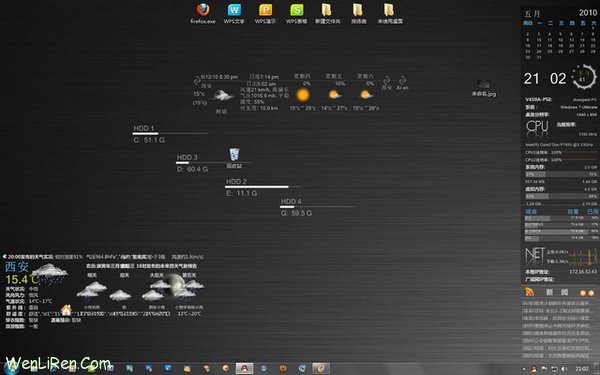Click the NET logo in the sidebar
The height and width of the screenshot is (375, 600).
click(x=535, y=255)
